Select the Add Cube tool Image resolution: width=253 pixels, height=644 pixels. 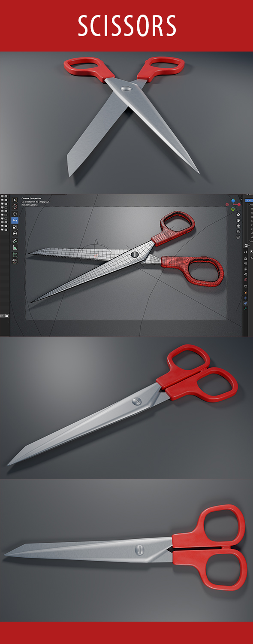point(15,255)
